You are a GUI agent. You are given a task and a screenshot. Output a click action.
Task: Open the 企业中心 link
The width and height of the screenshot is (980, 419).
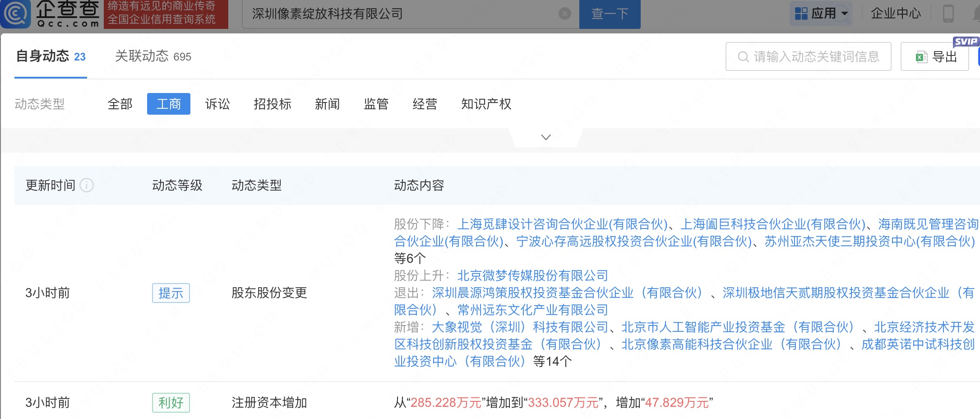coord(896,14)
